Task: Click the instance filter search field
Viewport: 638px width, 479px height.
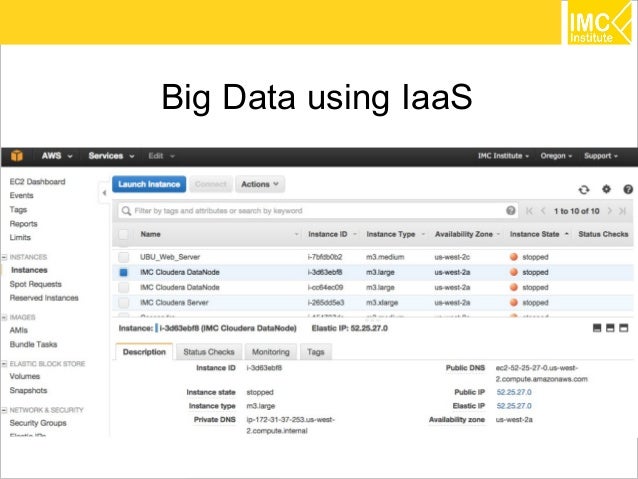Action: click(318, 211)
